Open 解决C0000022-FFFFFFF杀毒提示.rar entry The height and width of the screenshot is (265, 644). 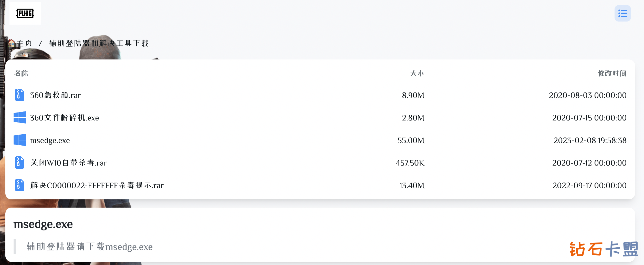97,186
